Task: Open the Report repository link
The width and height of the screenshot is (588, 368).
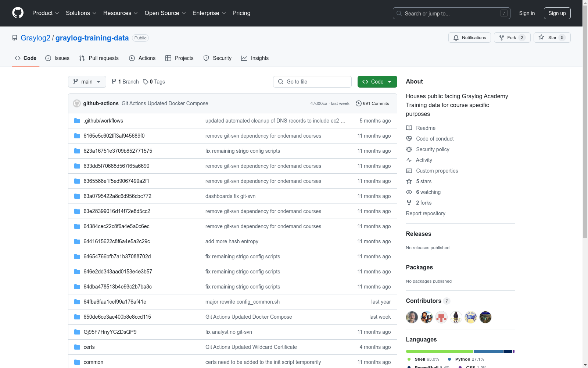Action: (426, 213)
